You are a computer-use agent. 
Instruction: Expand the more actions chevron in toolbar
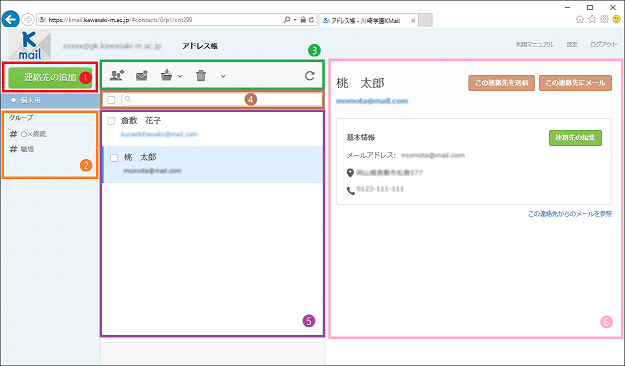[x=223, y=76]
